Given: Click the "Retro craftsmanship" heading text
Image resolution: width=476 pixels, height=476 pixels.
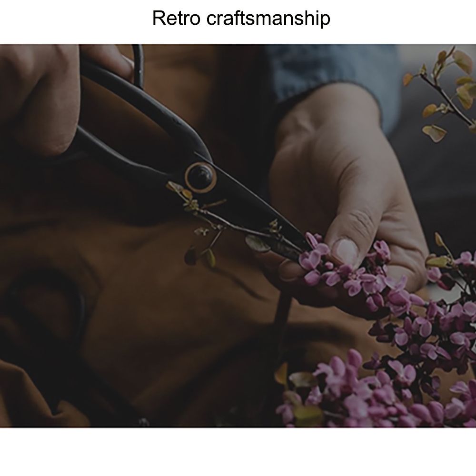Looking at the screenshot, I should coord(241,18).
